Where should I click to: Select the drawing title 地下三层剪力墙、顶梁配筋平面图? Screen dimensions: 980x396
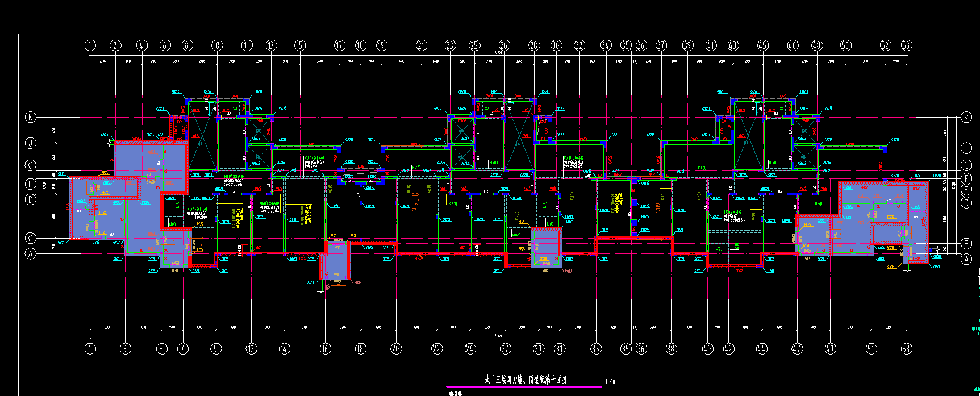tap(526, 380)
